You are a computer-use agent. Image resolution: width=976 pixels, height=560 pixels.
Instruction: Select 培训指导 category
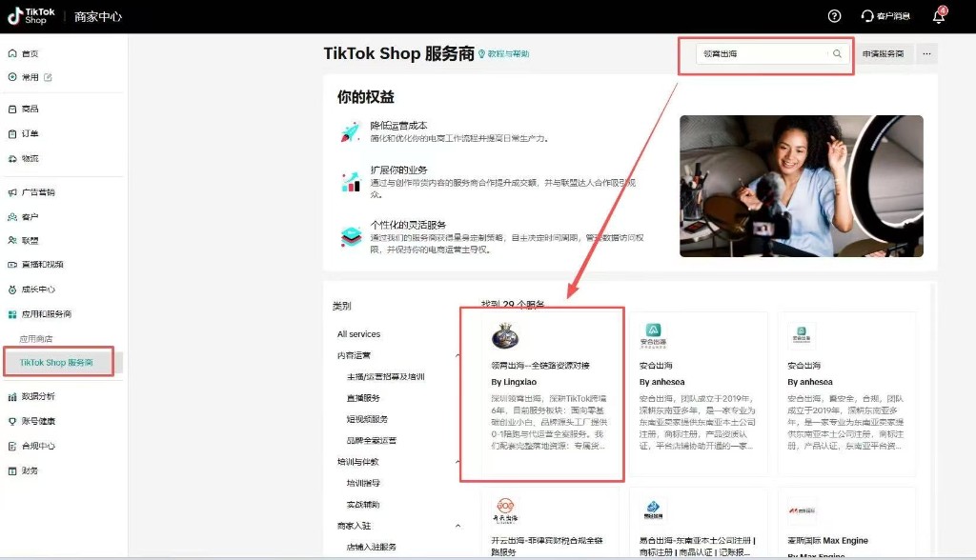tap(363, 483)
